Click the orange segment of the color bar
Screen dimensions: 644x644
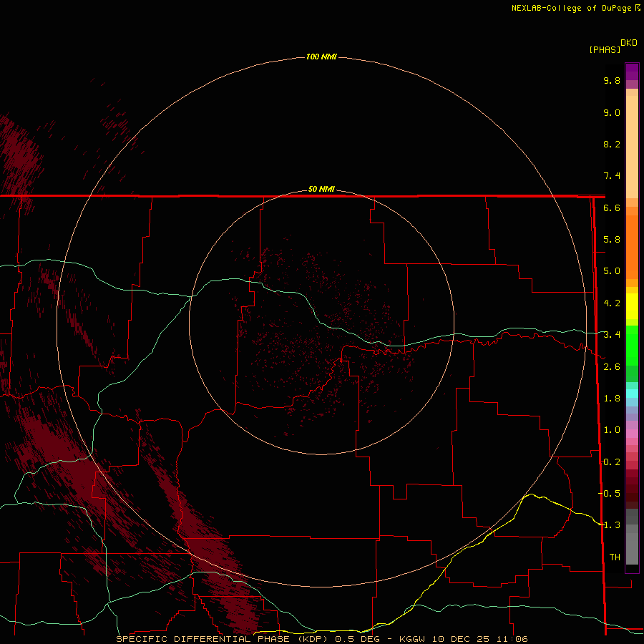click(x=632, y=246)
